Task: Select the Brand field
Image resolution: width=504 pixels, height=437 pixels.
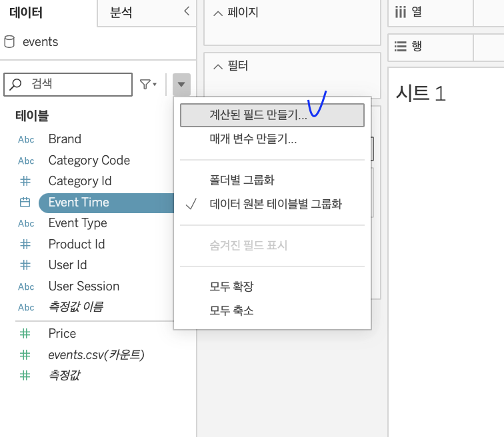Action: pos(65,139)
